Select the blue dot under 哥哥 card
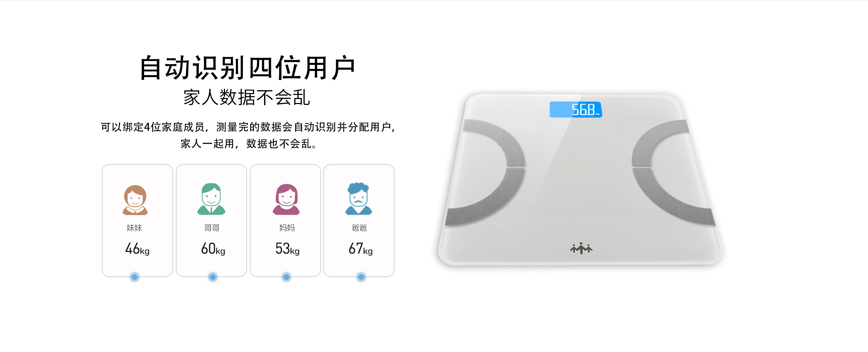Image resolution: width=868 pixels, height=352 pixels. coord(213,277)
